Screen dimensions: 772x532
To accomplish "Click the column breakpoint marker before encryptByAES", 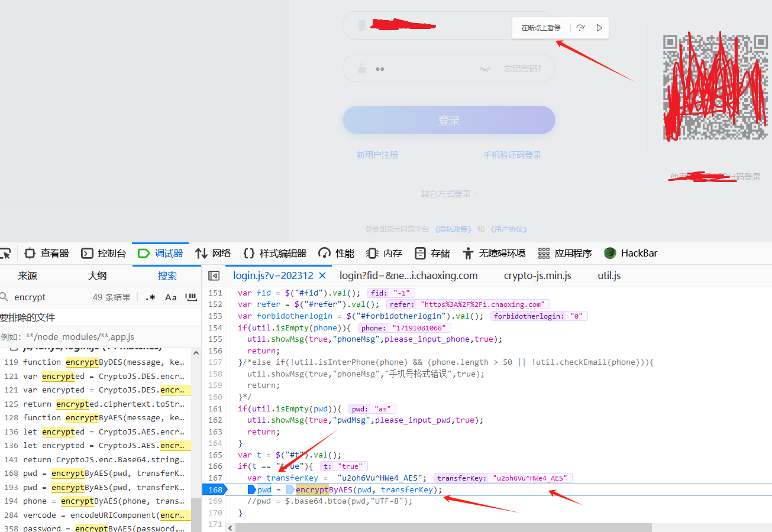I will [290, 489].
